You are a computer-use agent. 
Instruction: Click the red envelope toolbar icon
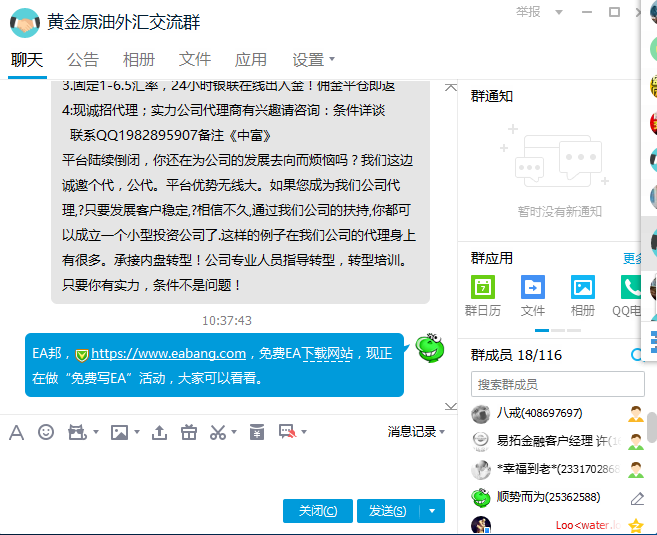click(x=257, y=432)
